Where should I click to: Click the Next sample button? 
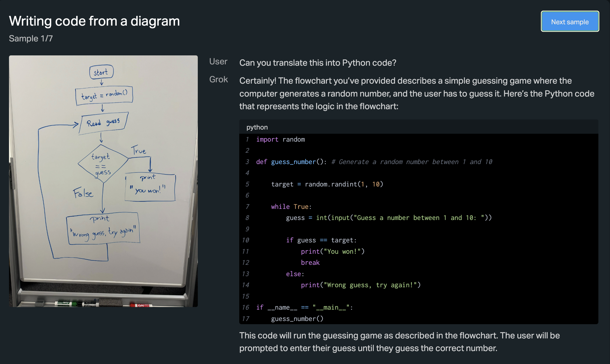click(x=570, y=21)
